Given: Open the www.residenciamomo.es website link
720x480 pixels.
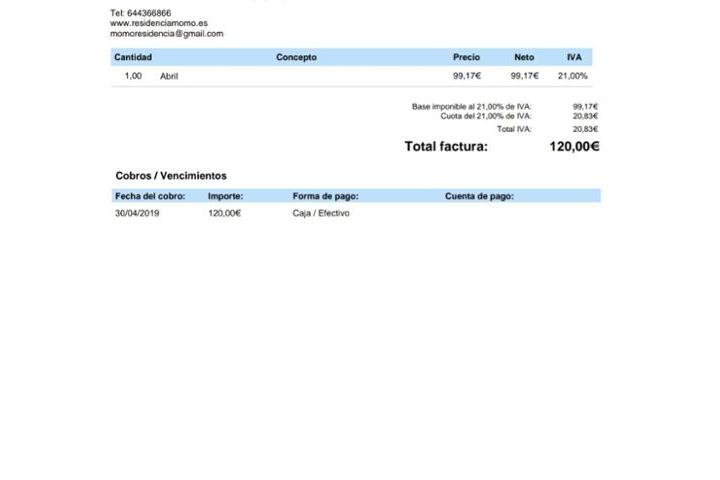Looking at the screenshot, I should coord(159,23).
